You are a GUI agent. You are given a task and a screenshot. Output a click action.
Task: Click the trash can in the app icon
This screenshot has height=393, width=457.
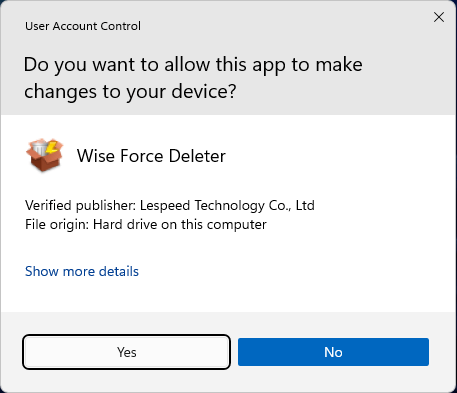point(39,147)
